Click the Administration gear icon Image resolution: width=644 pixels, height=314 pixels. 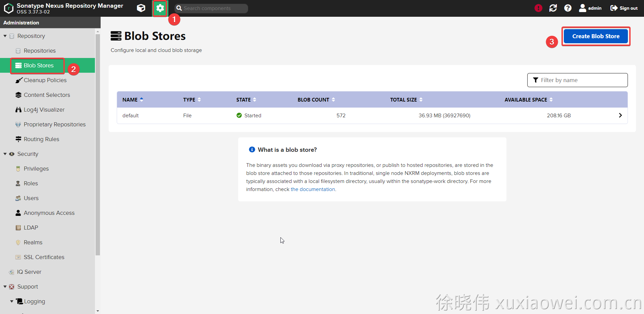coord(160,8)
